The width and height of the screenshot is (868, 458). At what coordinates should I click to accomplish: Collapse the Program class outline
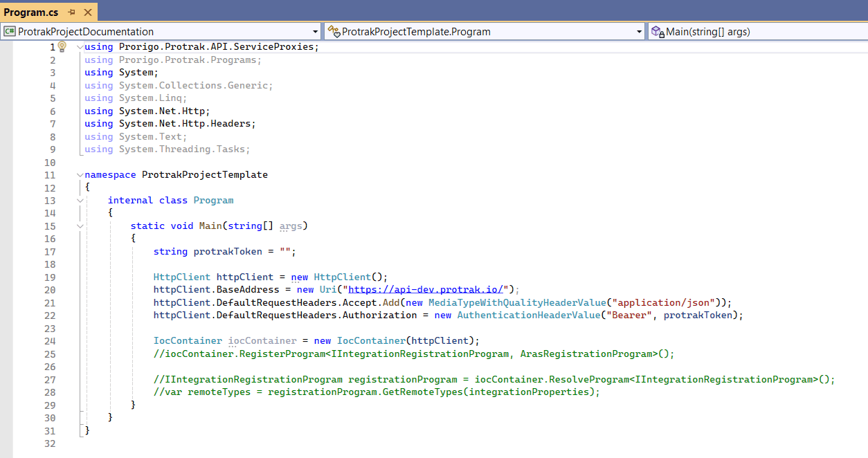coord(80,201)
